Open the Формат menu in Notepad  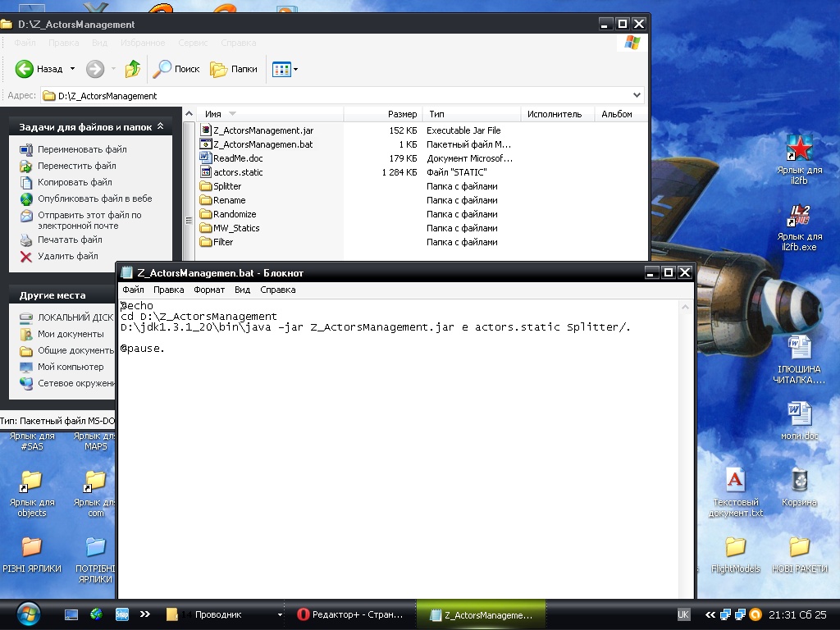point(209,290)
